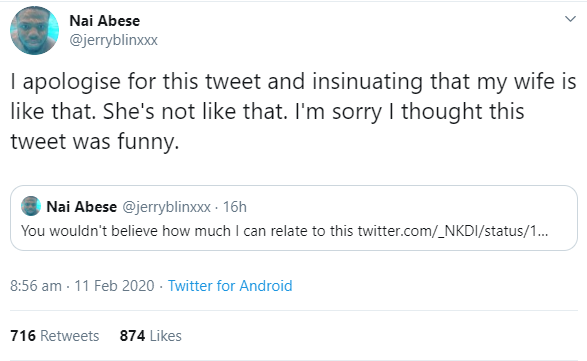Expand the tweet options chevron menu
The image size is (587, 361).
point(570,19)
